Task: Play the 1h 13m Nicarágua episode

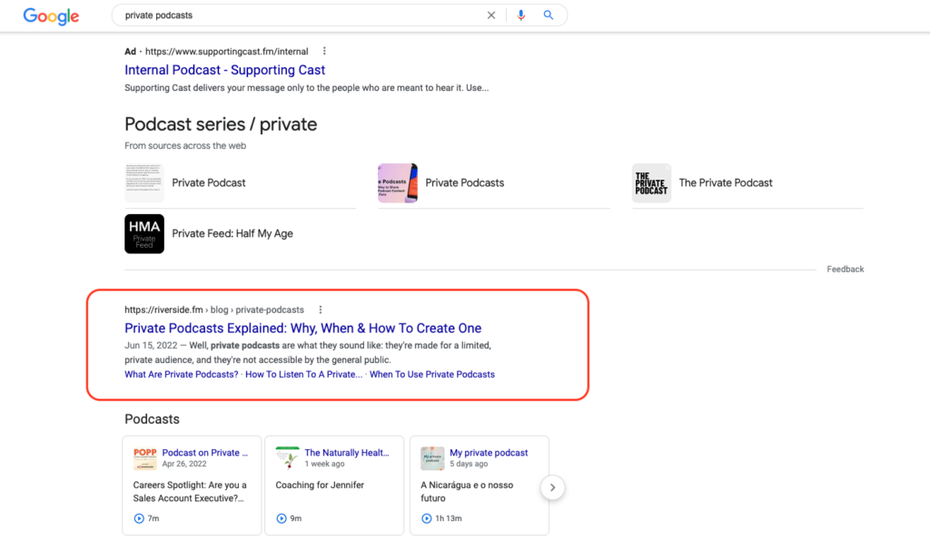Action: pyautogui.click(x=427, y=518)
